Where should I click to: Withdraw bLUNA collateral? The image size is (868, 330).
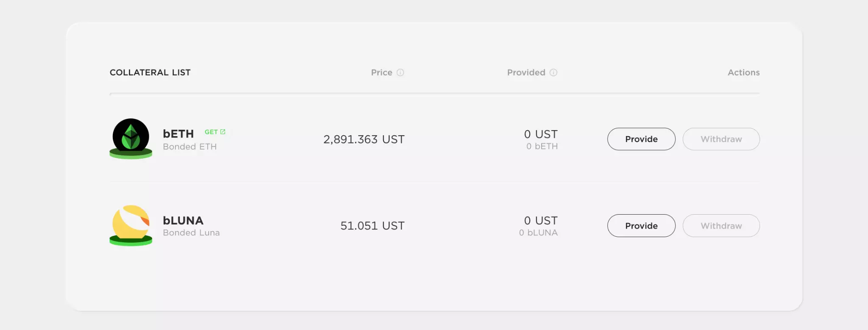(721, 226)
